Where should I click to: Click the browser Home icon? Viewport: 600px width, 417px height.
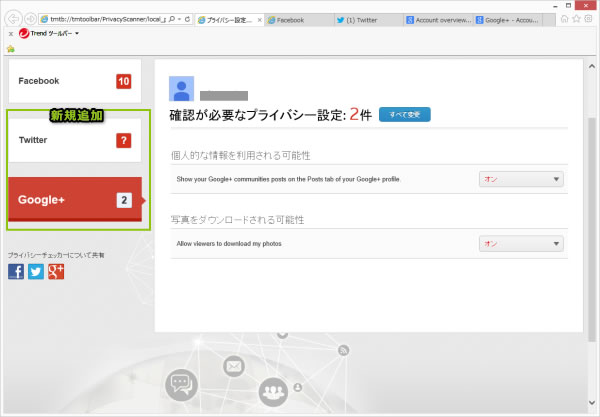(x=564, y=19)
